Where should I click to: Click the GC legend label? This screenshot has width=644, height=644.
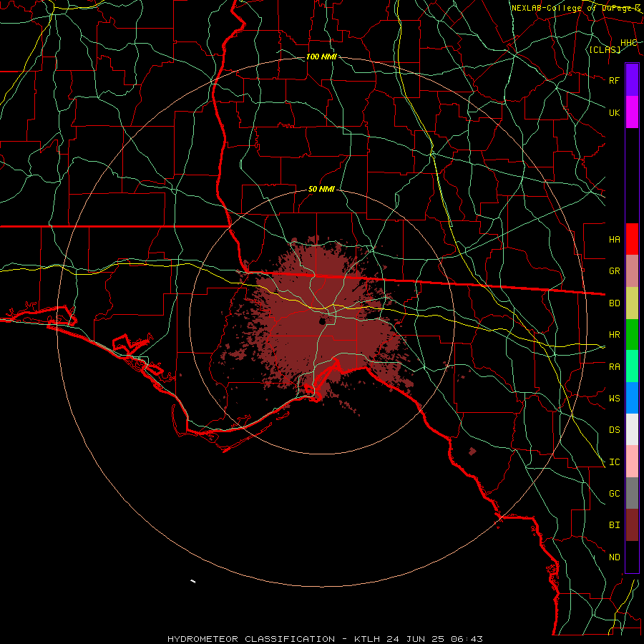click(614, 494)
